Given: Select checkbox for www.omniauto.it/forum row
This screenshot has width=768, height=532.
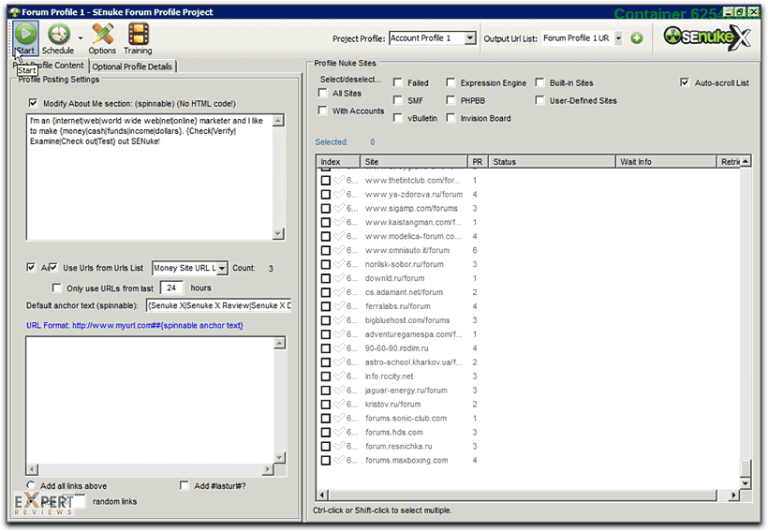Looking at the screenshot, I should [x=325, y=250].
